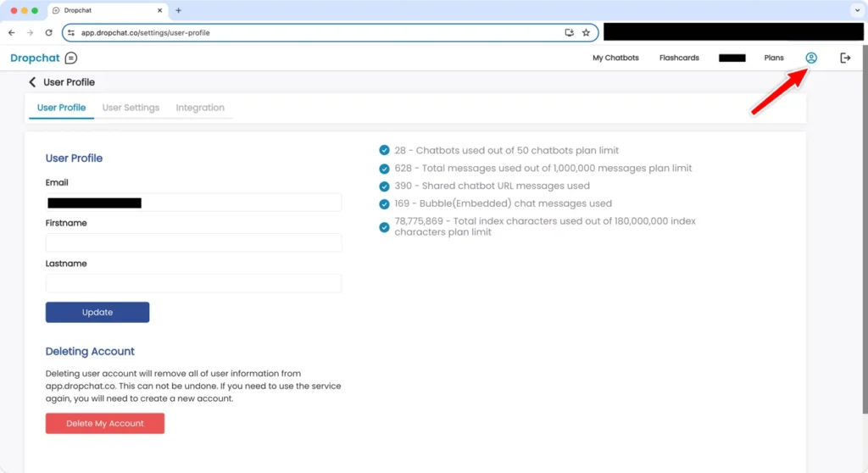
Task: Open the user profile account icon
Action: pyautogui.click(x=811, y=58)
